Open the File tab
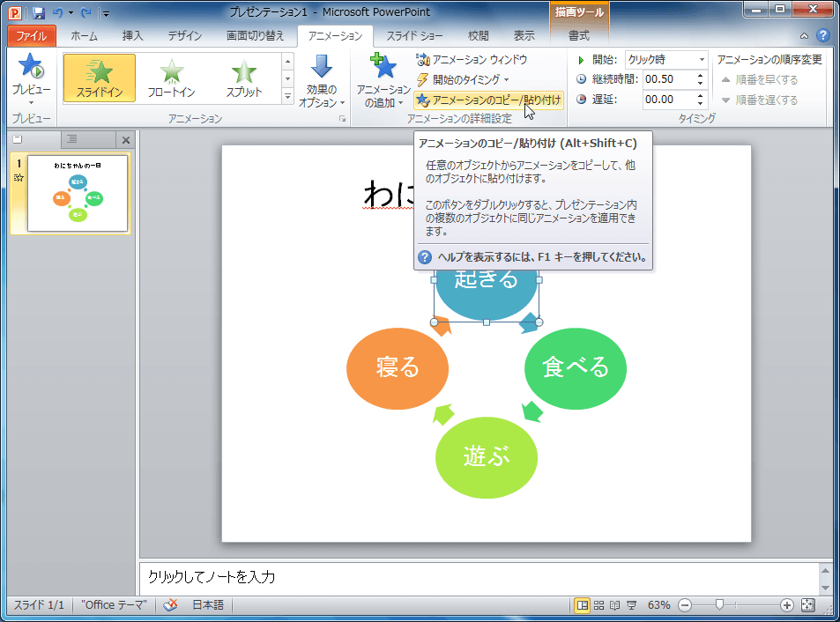Screen dimensions: 840x622 31,36
